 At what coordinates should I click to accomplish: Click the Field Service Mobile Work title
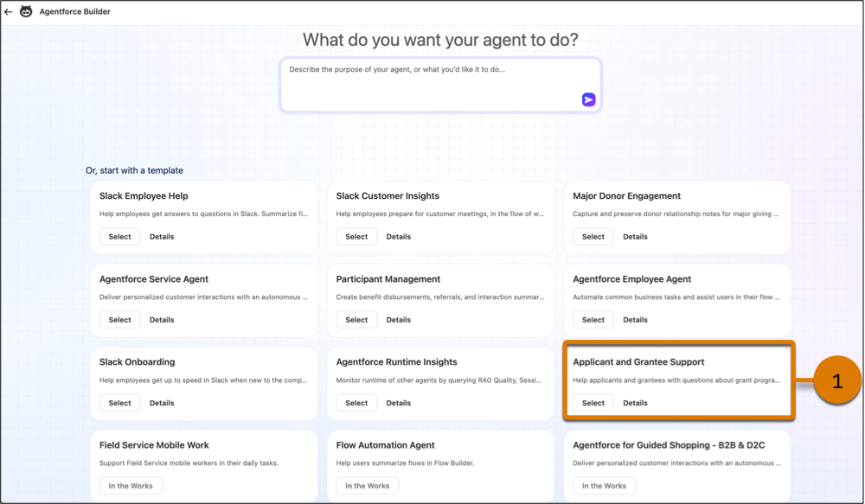(154, 445)
